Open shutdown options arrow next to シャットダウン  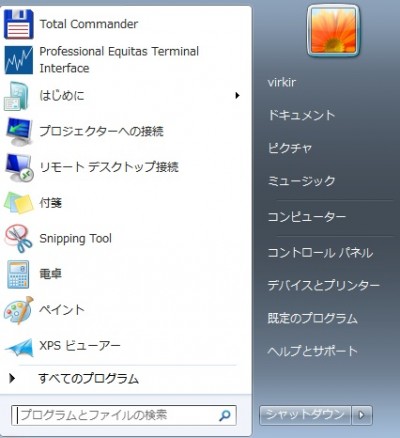(362, 415)
